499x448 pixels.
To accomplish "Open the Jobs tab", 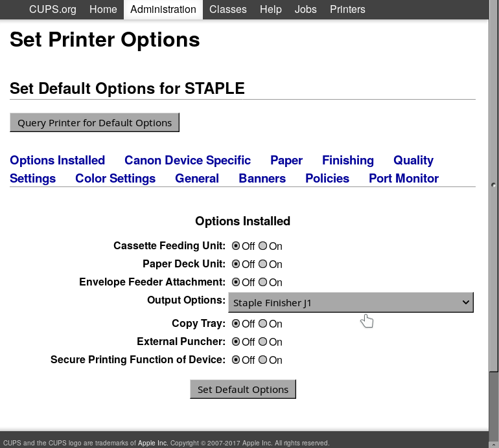I will point(305,9).
